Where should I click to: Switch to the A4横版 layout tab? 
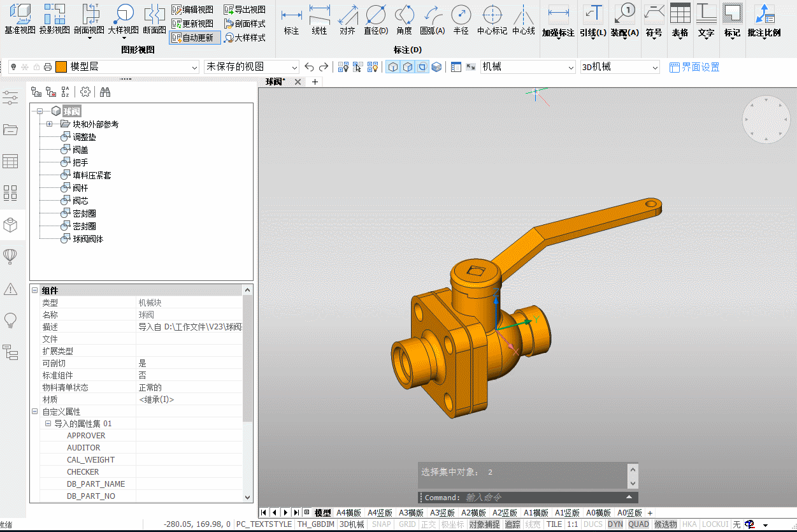(x=349, y=513)
